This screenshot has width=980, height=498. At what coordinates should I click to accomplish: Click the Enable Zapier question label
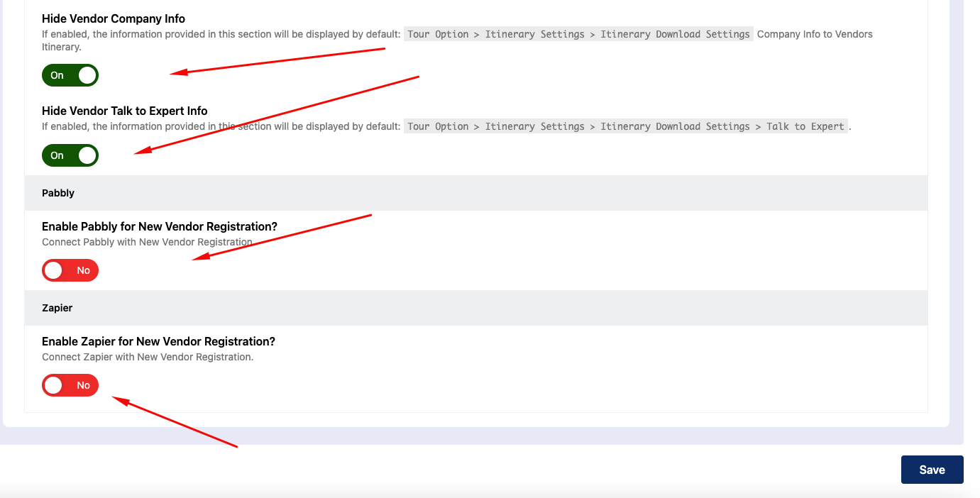pyautogui.click(x=159, y=341)
